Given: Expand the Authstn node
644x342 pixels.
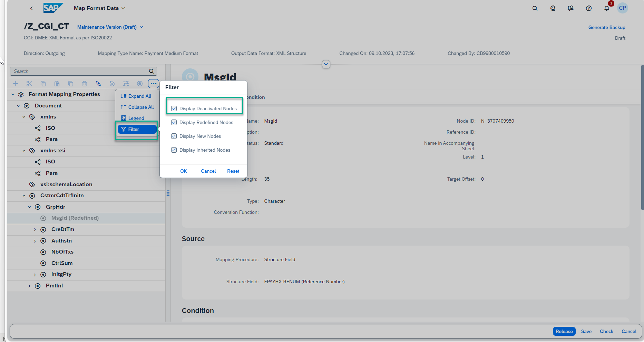Looking at the screenshot, I should click(x=35, y=241).
